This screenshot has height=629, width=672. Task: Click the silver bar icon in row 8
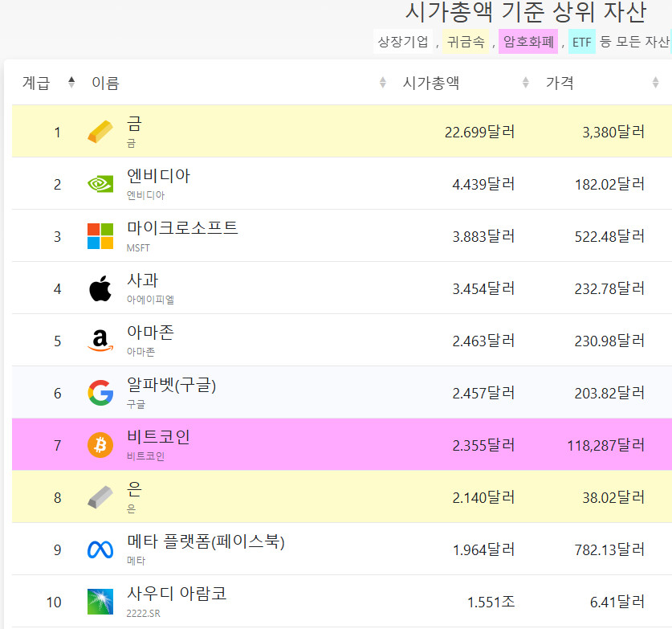point(100,497)
